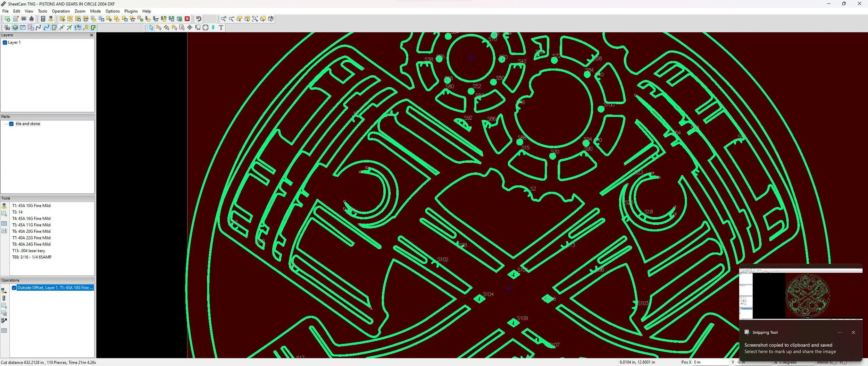This screenshot has height=366, width=868.
Task: Click 'Select here to mark up' notification text
Action: tap(790, 351)
